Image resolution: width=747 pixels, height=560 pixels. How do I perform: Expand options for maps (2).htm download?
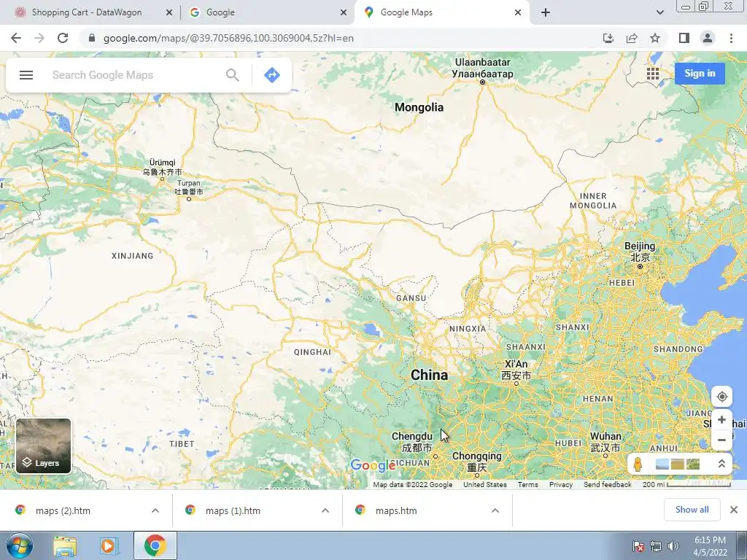155,510
